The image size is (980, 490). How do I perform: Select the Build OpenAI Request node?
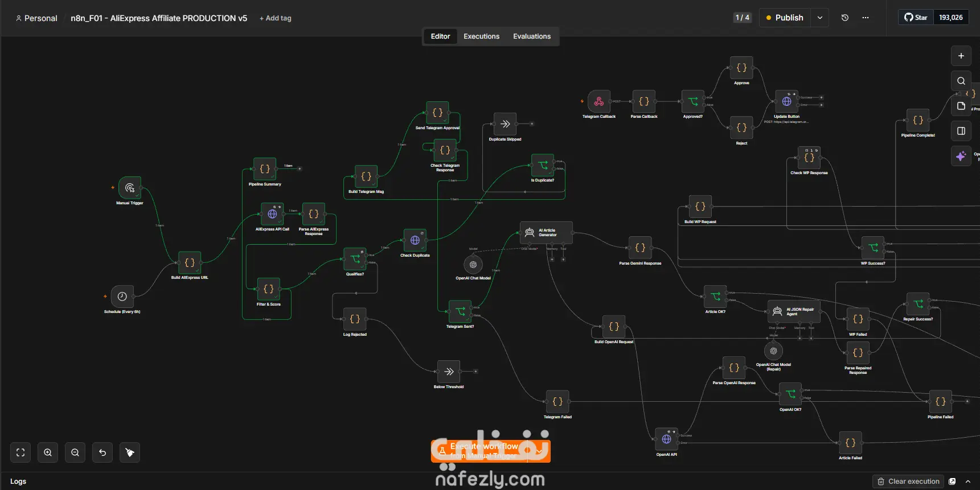[614, 327]
